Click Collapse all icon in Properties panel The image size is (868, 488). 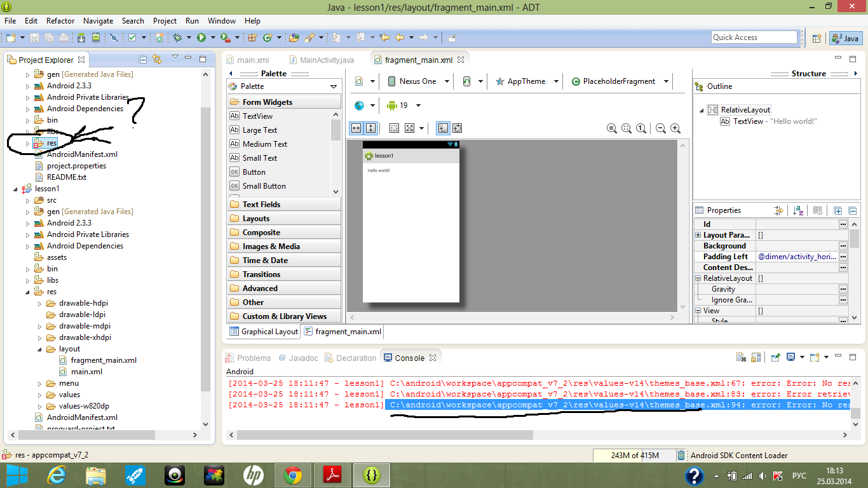[853, 210]
